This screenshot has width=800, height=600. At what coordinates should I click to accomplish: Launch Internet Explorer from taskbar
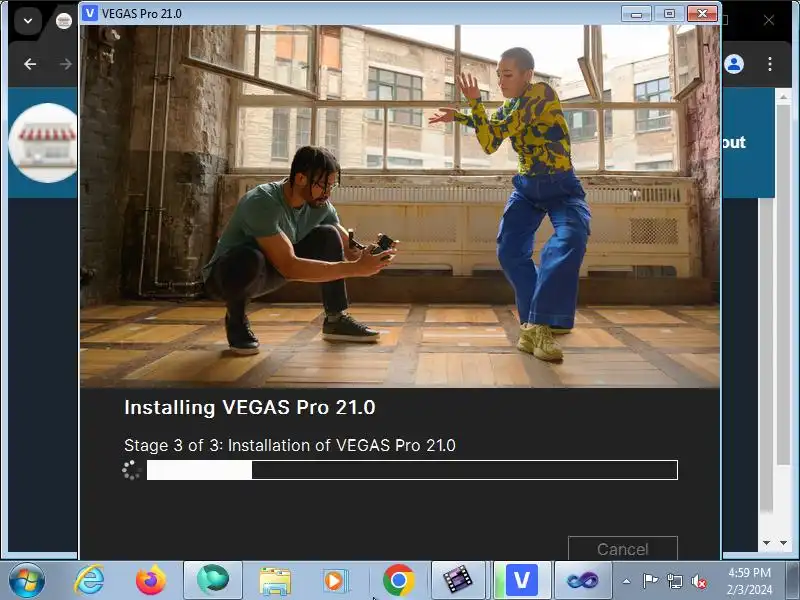[89, 581]
